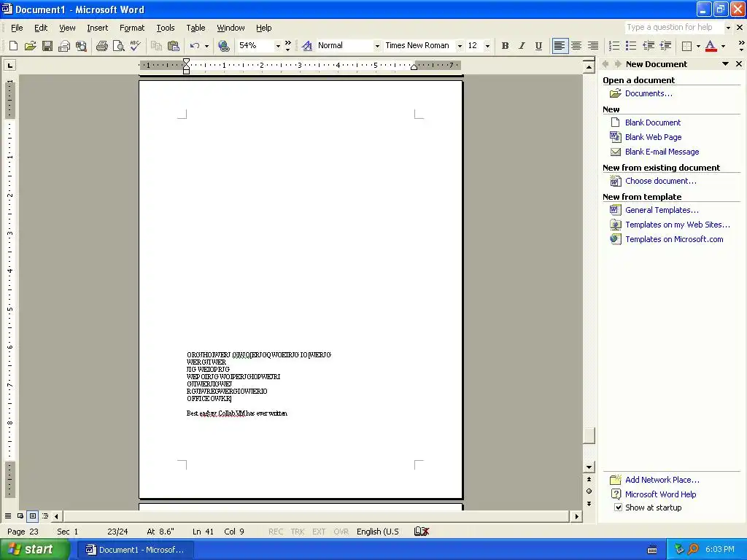The image size is (747, 560).
Task: Open the Times New Roman font dropdown
Action: tap(460, 46)
